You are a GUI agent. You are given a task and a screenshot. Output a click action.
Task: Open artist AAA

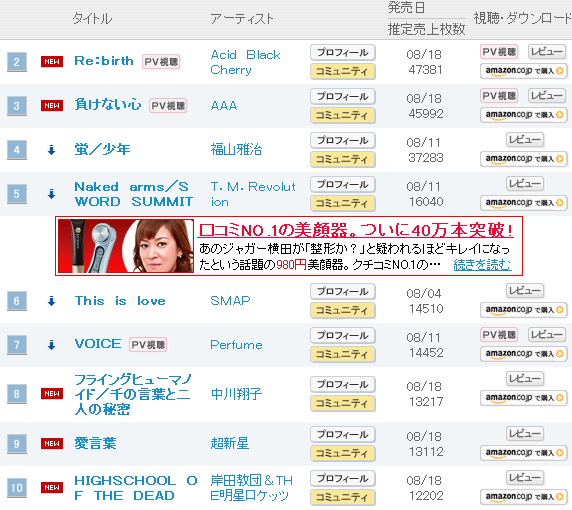coord(224,106)
